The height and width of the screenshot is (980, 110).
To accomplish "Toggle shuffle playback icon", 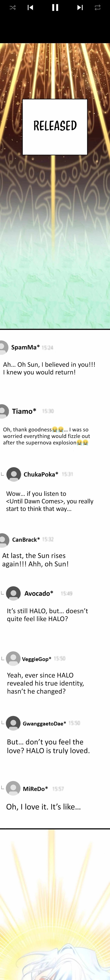I will coord(13,7).
